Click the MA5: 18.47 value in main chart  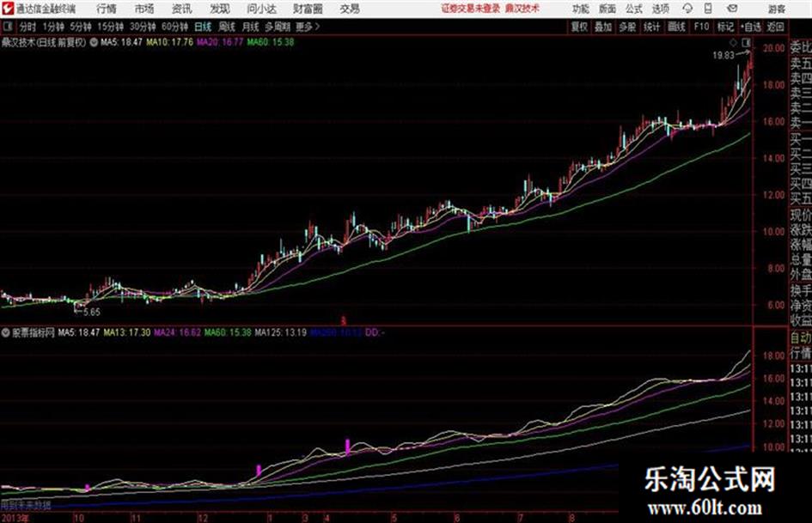(121, 42)
